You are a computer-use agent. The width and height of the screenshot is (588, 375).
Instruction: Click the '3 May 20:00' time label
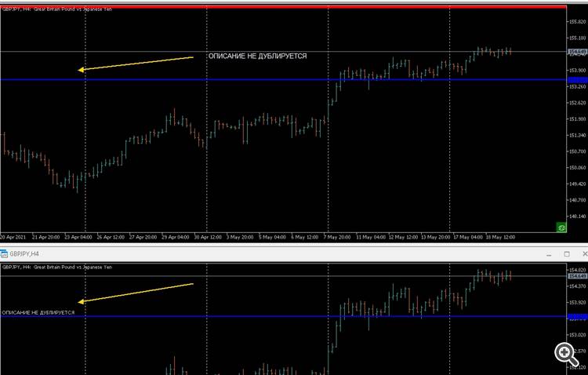pyautogui.click(x=240, y=237)
